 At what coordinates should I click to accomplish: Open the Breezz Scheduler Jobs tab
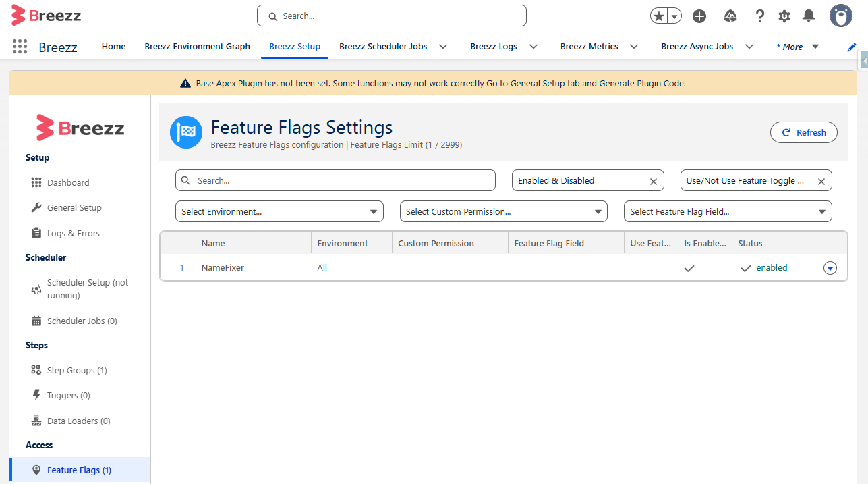point(383,47)
